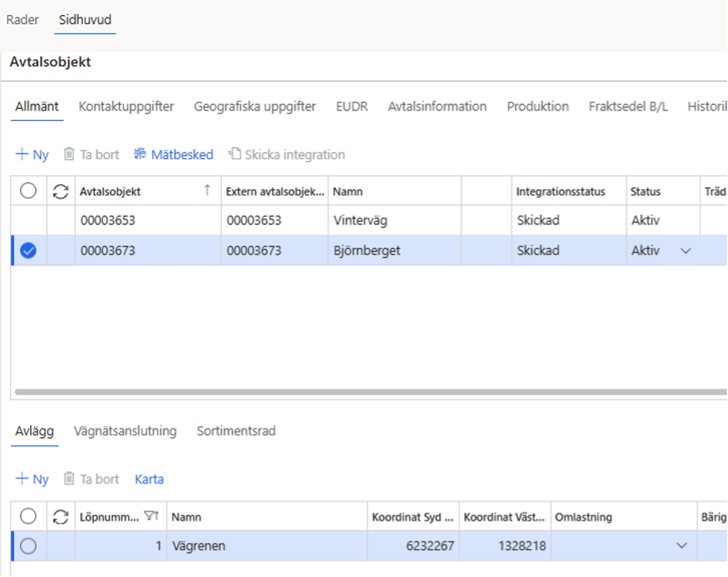Refresh the Avlägg grid with the refresh icon

tap(60, 517)
